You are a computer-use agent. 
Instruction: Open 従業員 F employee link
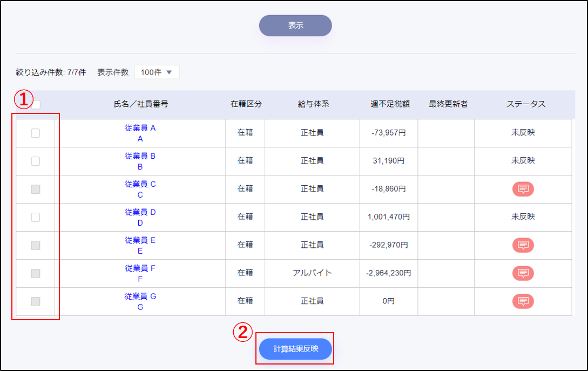tap(140, 268)
